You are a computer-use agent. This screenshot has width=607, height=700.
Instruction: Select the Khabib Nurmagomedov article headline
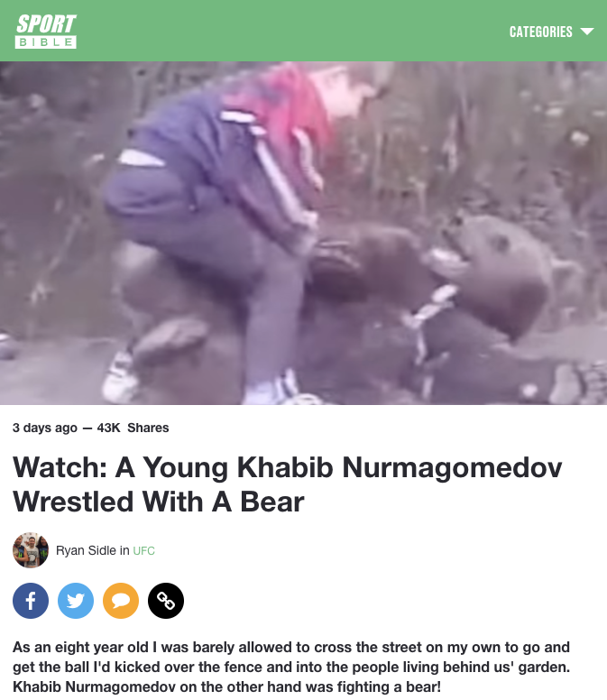click(288, 484)
